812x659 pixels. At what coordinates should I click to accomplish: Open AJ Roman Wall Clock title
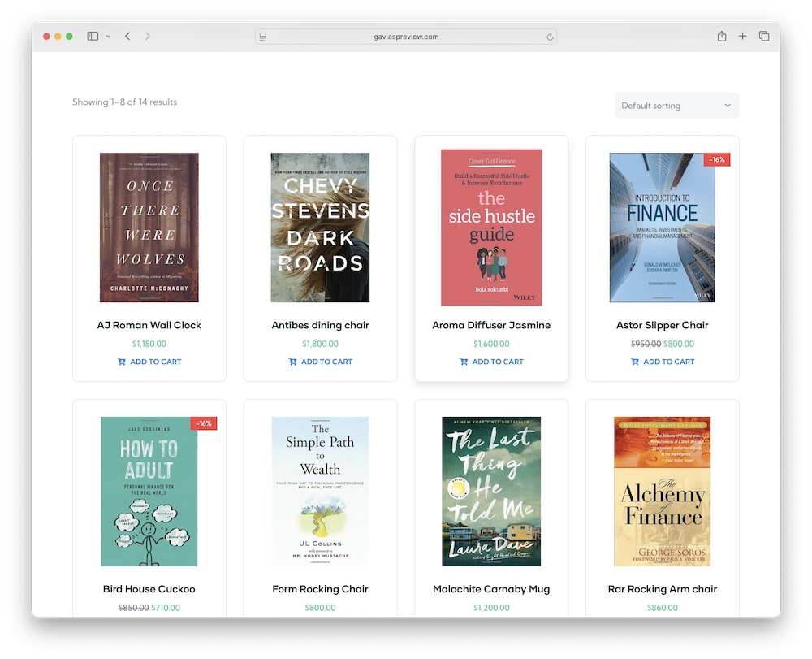(149, 325)
